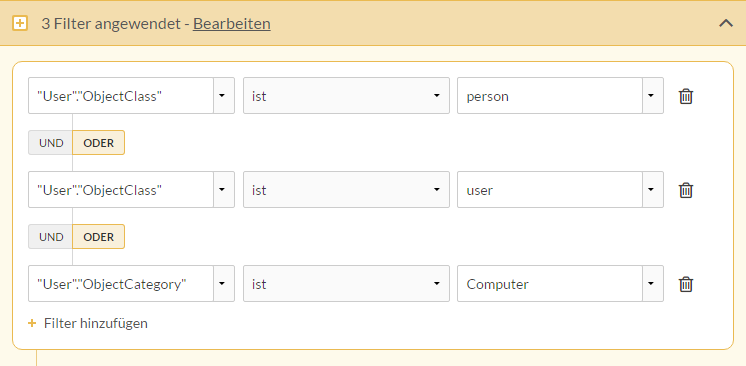This screenshot has height=366, width=746.
Task: Open first row's 'ist' operator dropdown
Action: (x=346, y=96)
